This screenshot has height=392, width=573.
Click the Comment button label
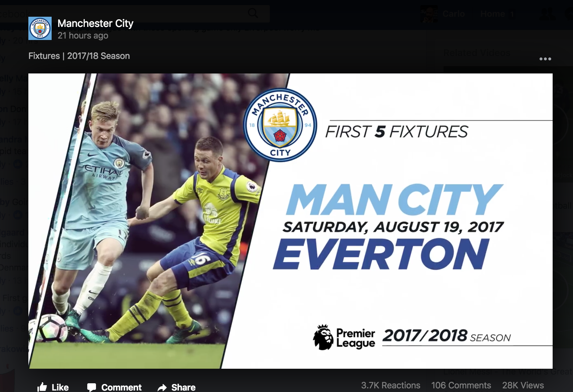tap(121, 387)
